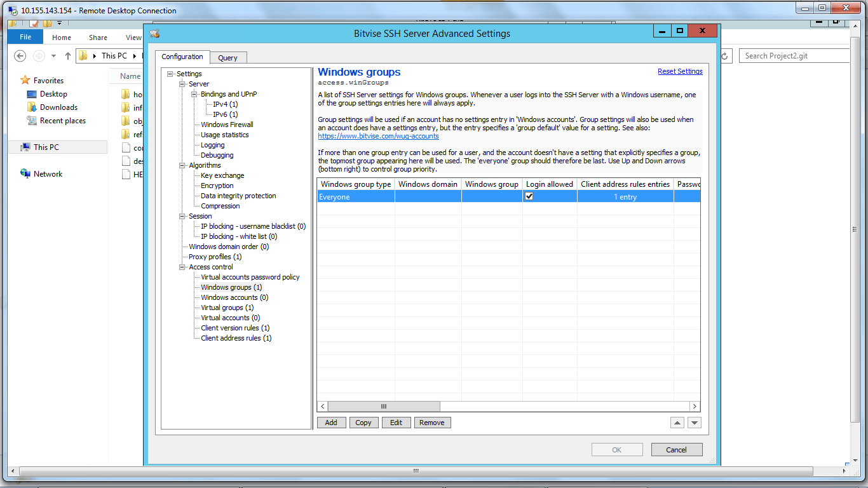
Task: Collapse the Access control tree node
Action: click(182, 267)
